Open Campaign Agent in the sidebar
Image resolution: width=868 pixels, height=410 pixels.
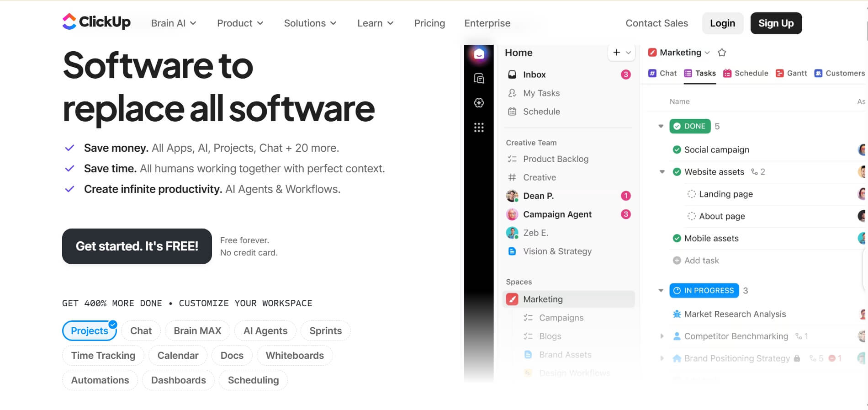pyautogui.click(x=557, y=214)
